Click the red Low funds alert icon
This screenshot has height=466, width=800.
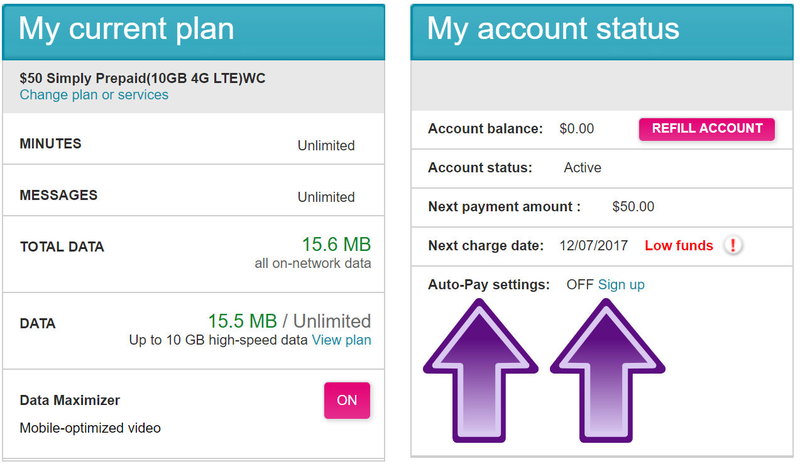733,246
